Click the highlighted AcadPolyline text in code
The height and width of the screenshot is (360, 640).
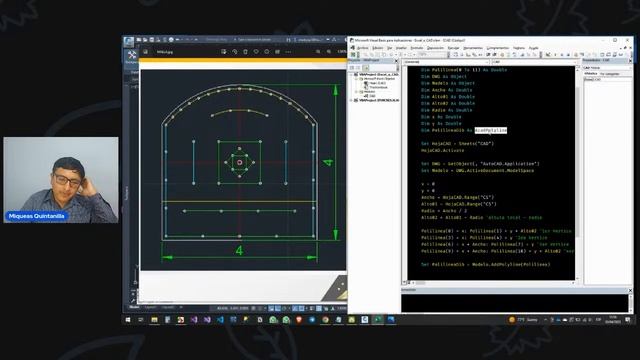[x=491, y=130]
